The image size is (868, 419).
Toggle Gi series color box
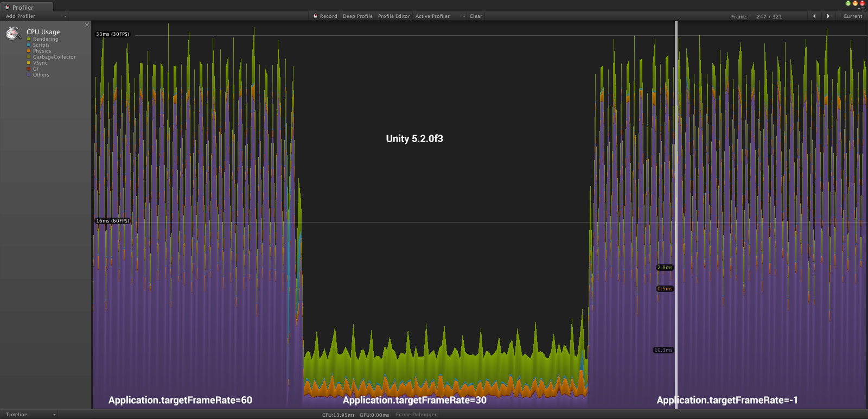[x=29, y=69]
